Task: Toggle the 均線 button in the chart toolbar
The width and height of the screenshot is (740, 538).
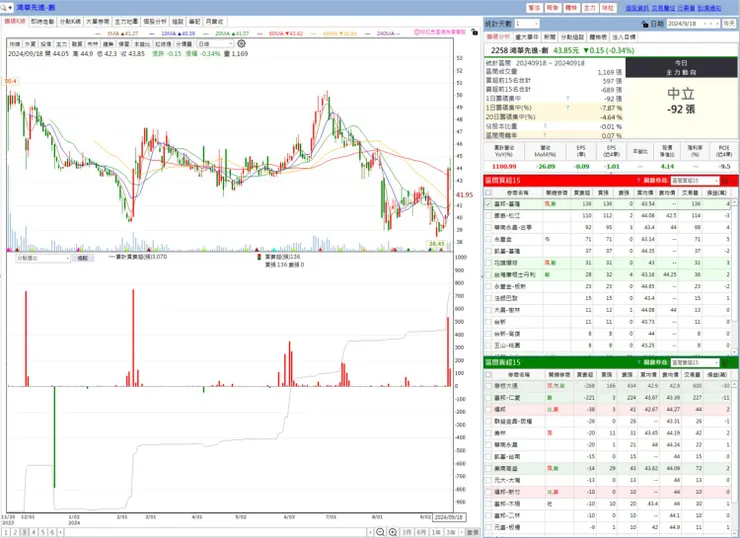Action: [15, 44]
